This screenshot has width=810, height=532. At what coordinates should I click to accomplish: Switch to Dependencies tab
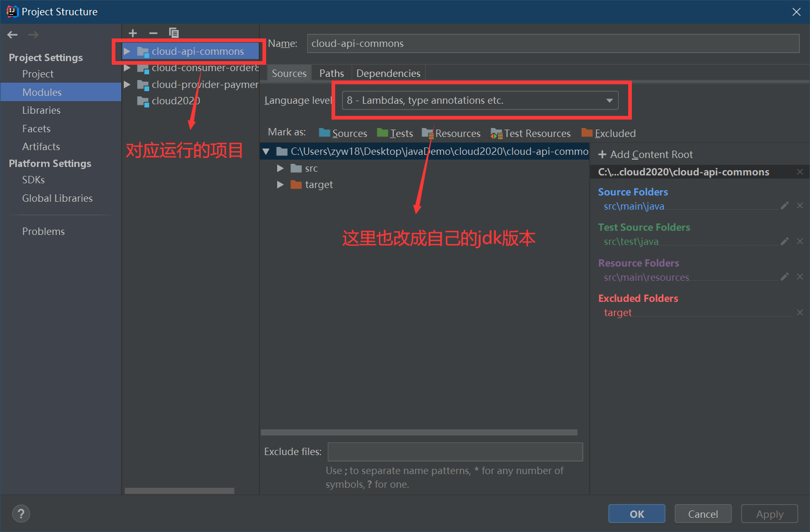388,73
